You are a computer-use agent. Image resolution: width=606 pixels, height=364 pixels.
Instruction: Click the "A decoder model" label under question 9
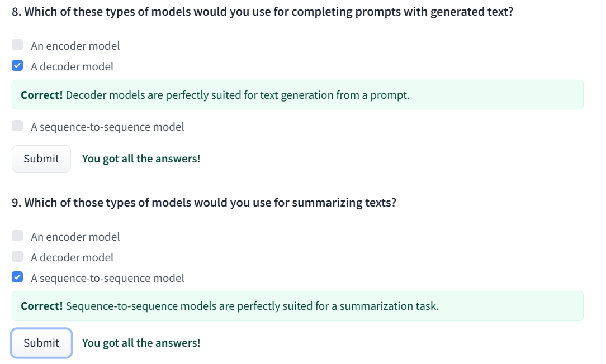click(72, 257)
